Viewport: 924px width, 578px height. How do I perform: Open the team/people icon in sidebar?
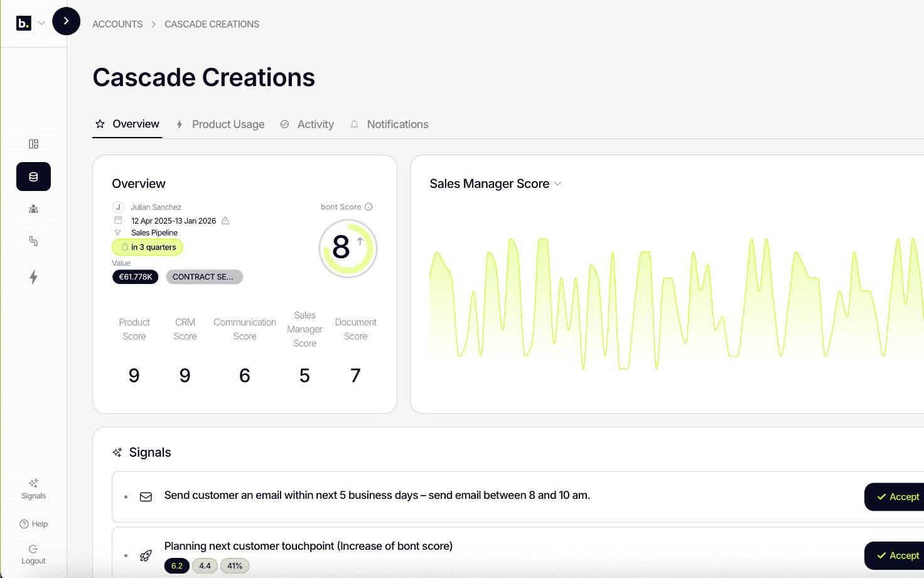[x=33, y=209]
